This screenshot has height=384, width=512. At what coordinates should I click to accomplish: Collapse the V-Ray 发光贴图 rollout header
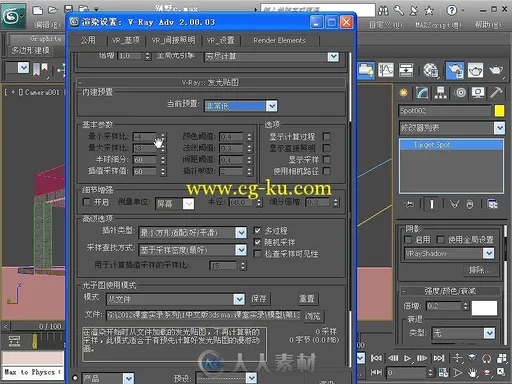210,82
